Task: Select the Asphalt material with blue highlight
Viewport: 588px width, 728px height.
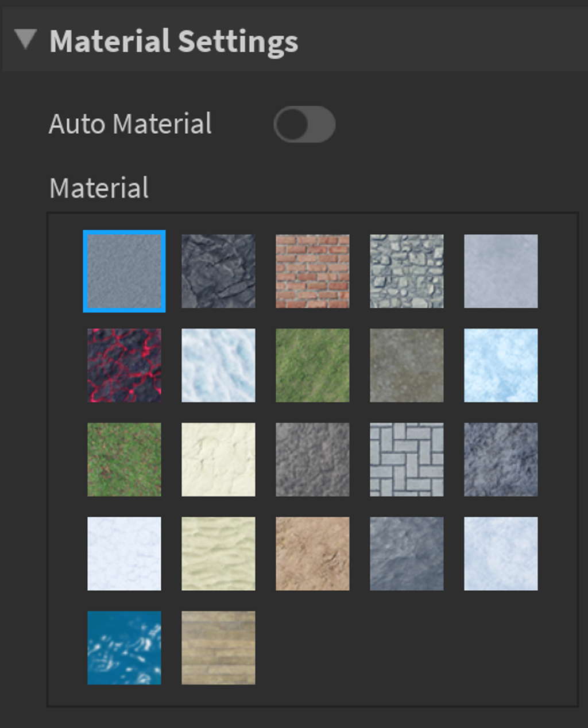Action: (124, 271)
